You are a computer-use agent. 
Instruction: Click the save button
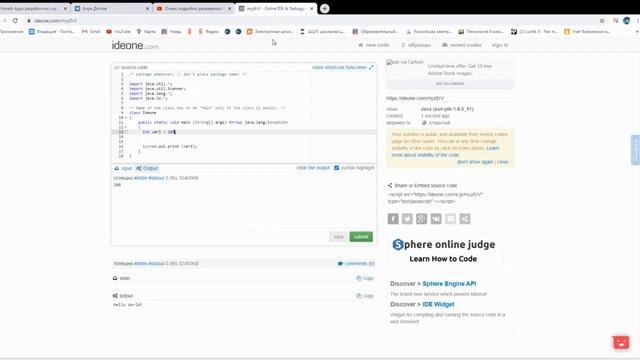338,237
